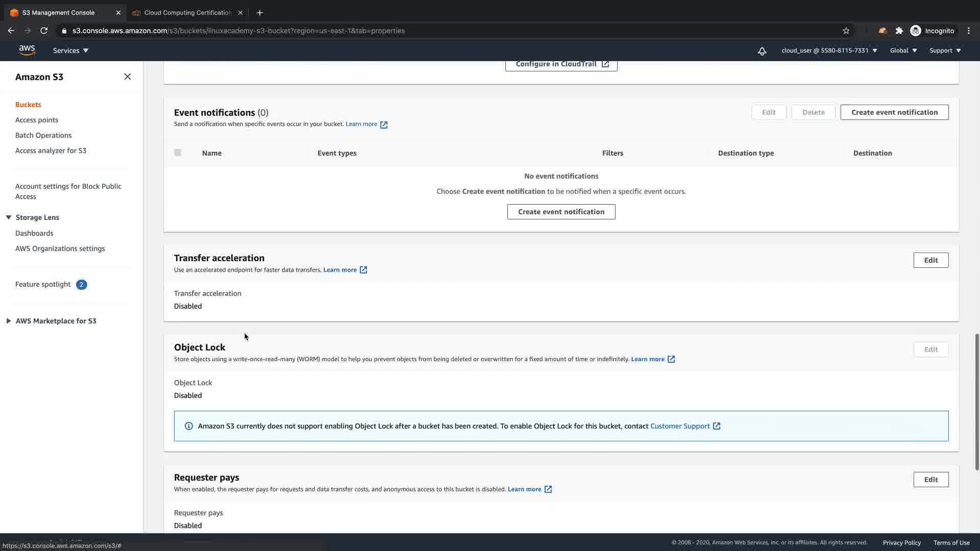Open the Support menu

pyautogui.click(x=945, y=51)
